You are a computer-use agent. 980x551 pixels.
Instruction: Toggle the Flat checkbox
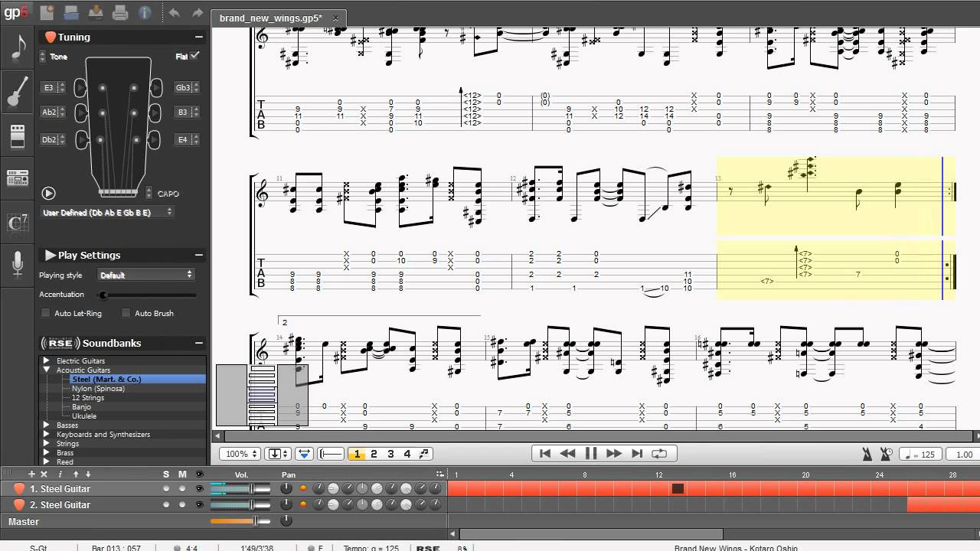[194, 56]
